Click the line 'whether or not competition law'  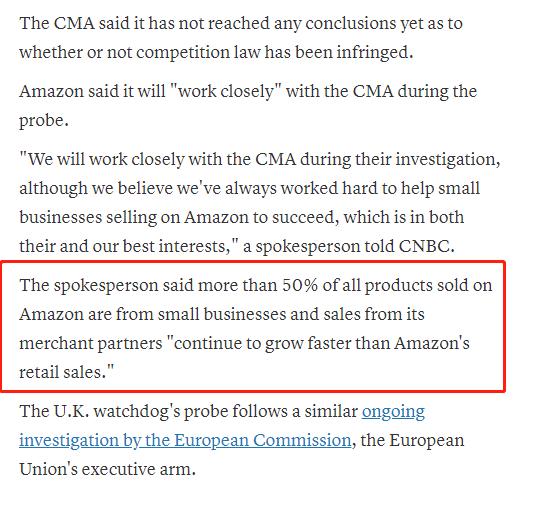click(216, 52)
